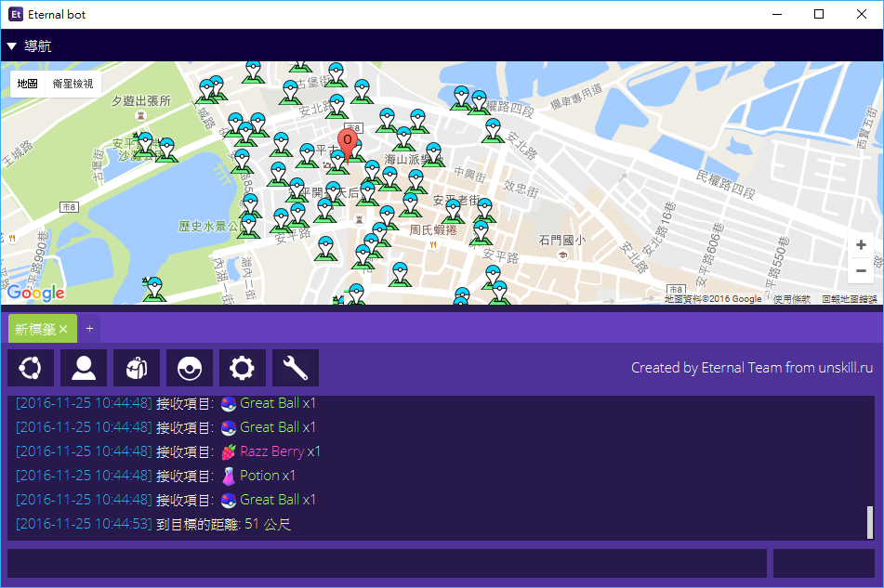The width and height of the screenshot is (884, 588).
Task: Open 回報地圖錯誤 report map error link
Action: 849,299
